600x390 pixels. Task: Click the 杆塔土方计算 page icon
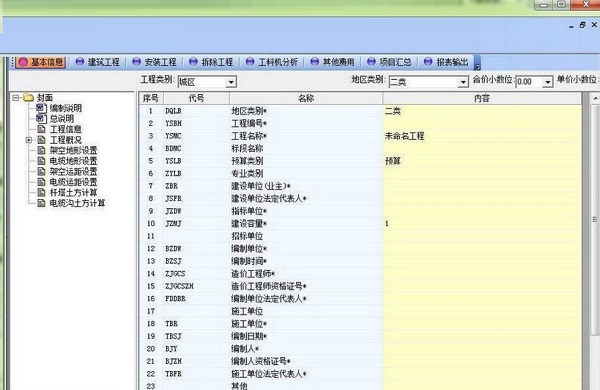41,193
